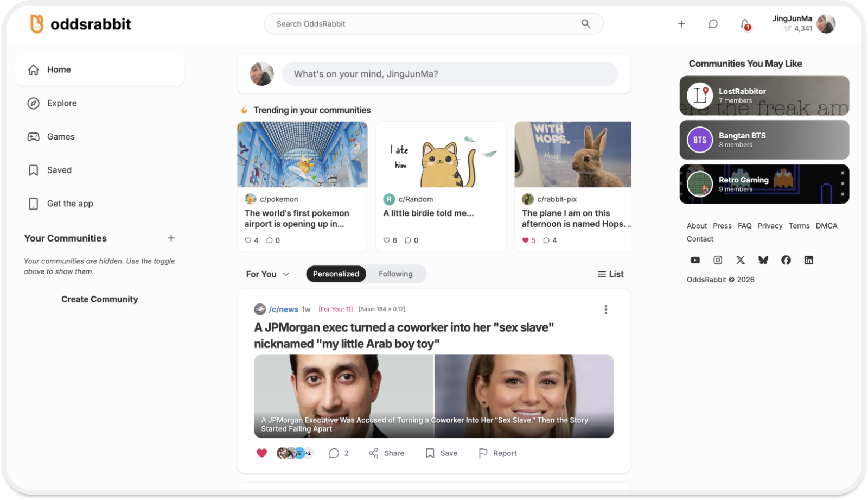Open the c/pokemon community label
This screenshot has height=500, width=868.
279,199
